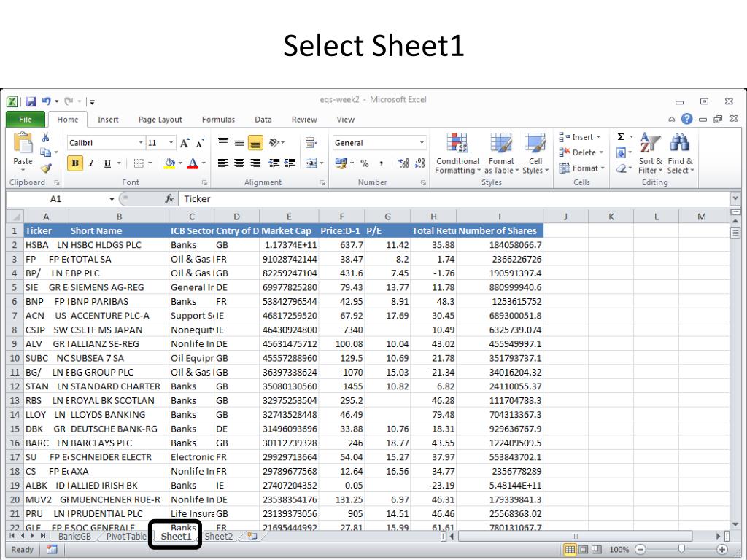Toggle Bottom Align button

[x=256, y=142]
